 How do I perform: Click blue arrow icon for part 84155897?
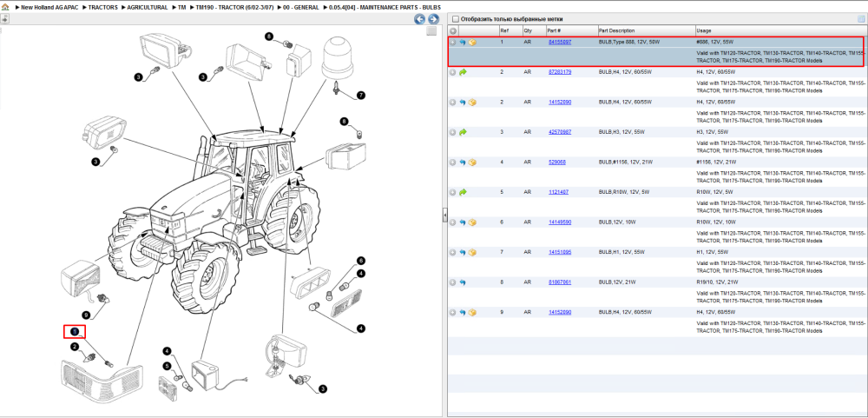(463, 42)
